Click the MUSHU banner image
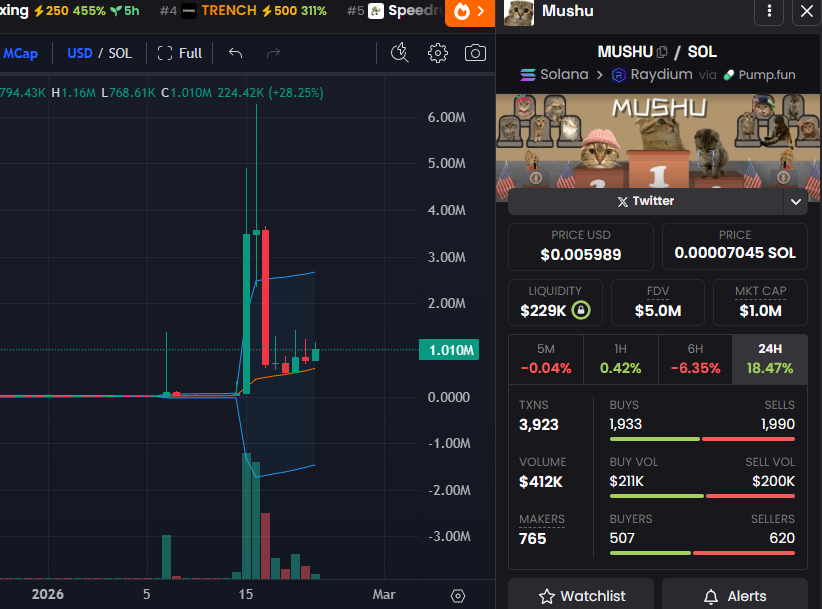Image resolution: width=822 pixels, height=609 pixels. click(x=658, y=140)
